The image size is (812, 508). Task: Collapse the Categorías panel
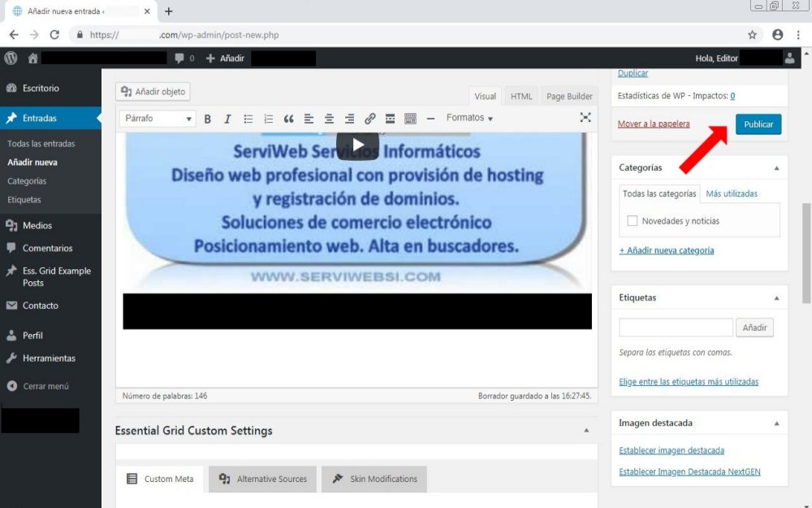pos(776,168)
